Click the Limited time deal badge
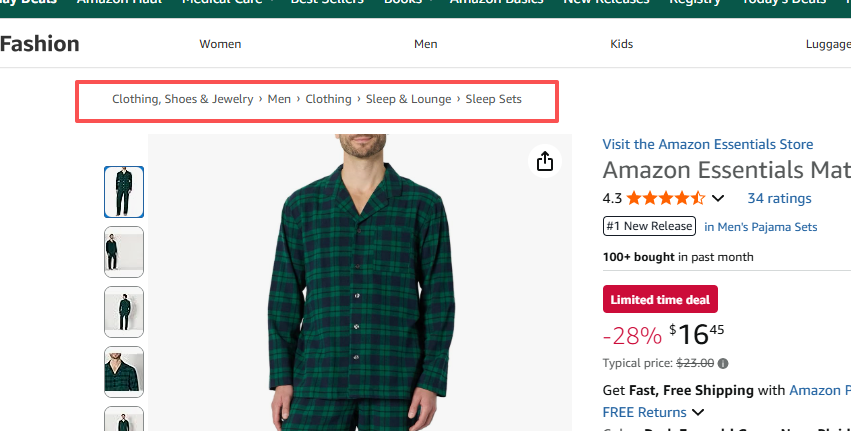The height and width of the screenshot is (431, 851). (660, 299)
